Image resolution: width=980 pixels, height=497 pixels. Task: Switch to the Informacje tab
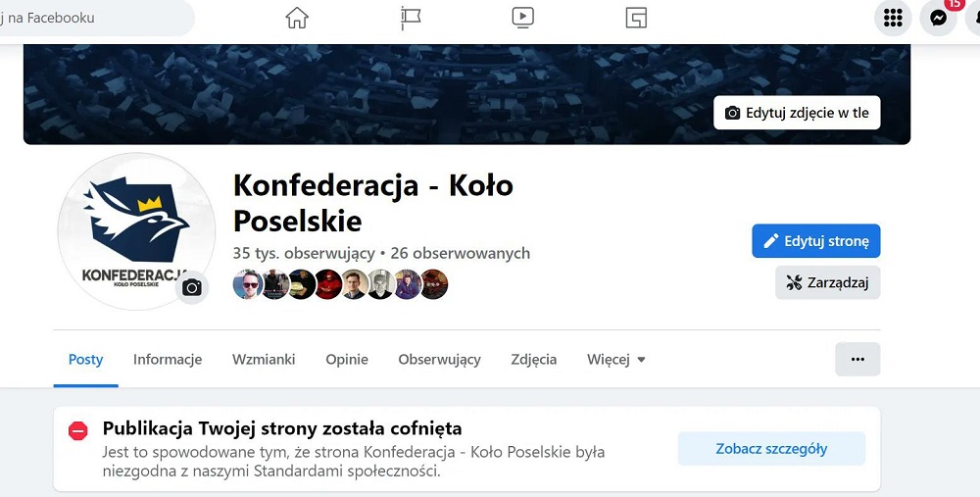click(168, 360)
